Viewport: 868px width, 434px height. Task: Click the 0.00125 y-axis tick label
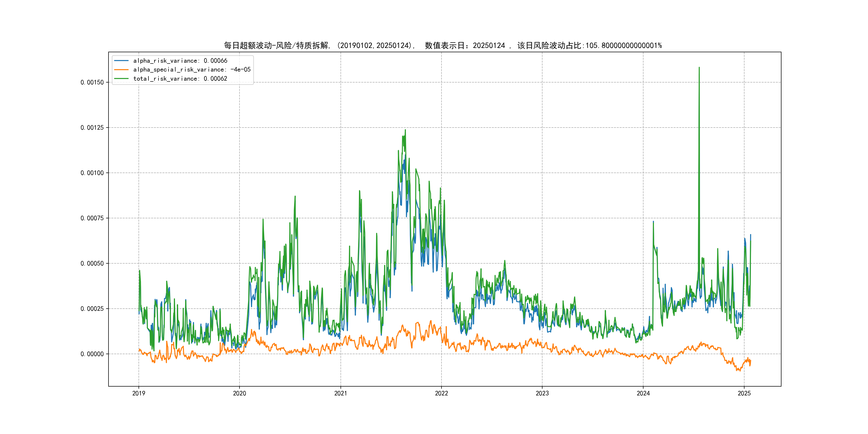click(x=92, y=128)
